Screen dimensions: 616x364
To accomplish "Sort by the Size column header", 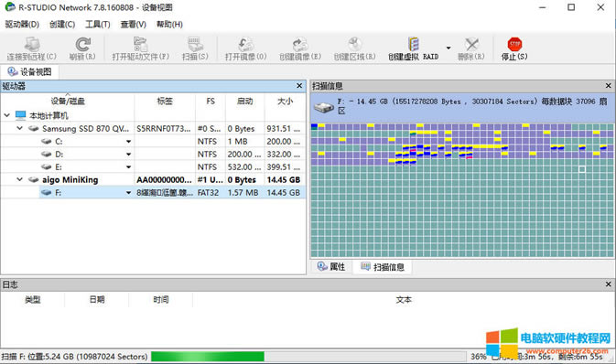I will [x=285, y=102].
